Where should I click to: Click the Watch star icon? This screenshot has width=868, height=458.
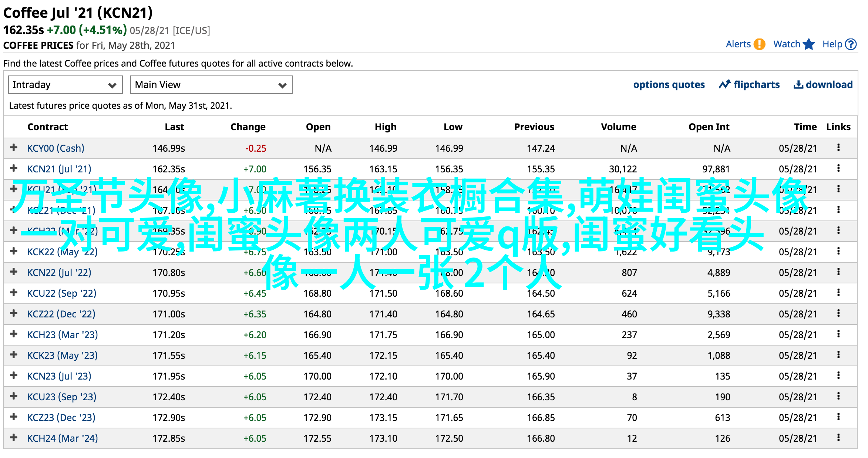pos(809,44)
